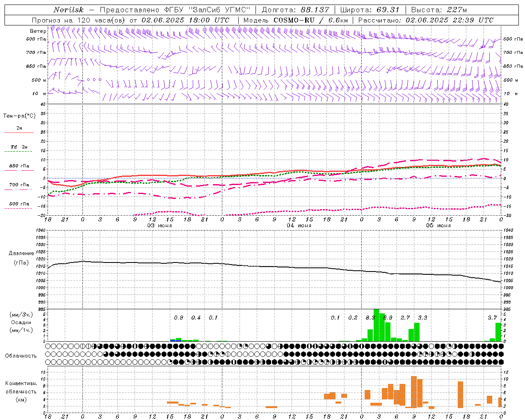The width and height of the screenshot is (525, 420).
Task: Click the '500 гПа' temperature legend entry
Action: 19,204
